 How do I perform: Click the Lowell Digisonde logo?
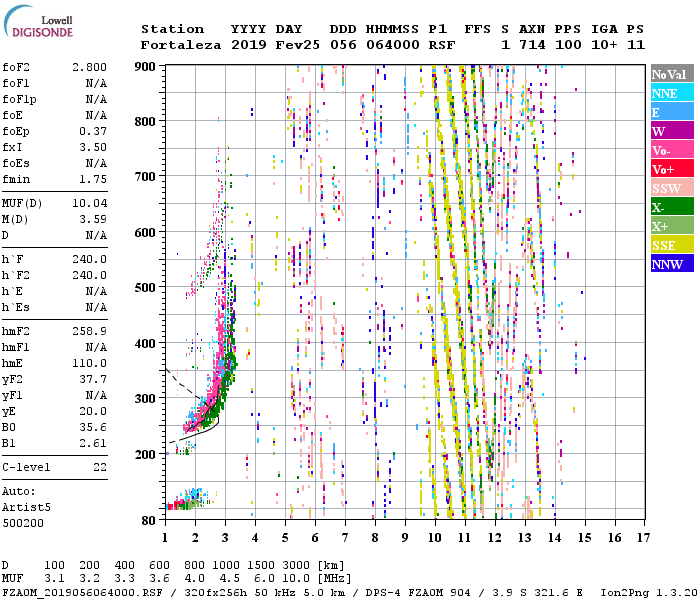tap(38, 22)
